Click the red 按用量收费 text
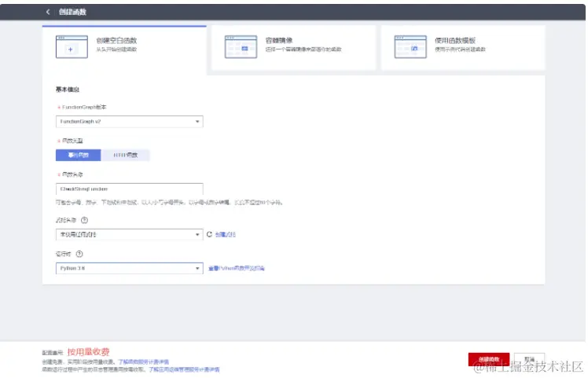 coord(89,352)
